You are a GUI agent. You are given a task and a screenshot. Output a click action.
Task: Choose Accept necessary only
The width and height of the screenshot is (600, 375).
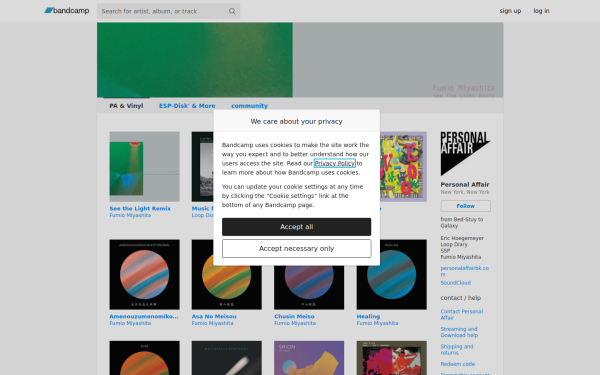pos(297,249)
